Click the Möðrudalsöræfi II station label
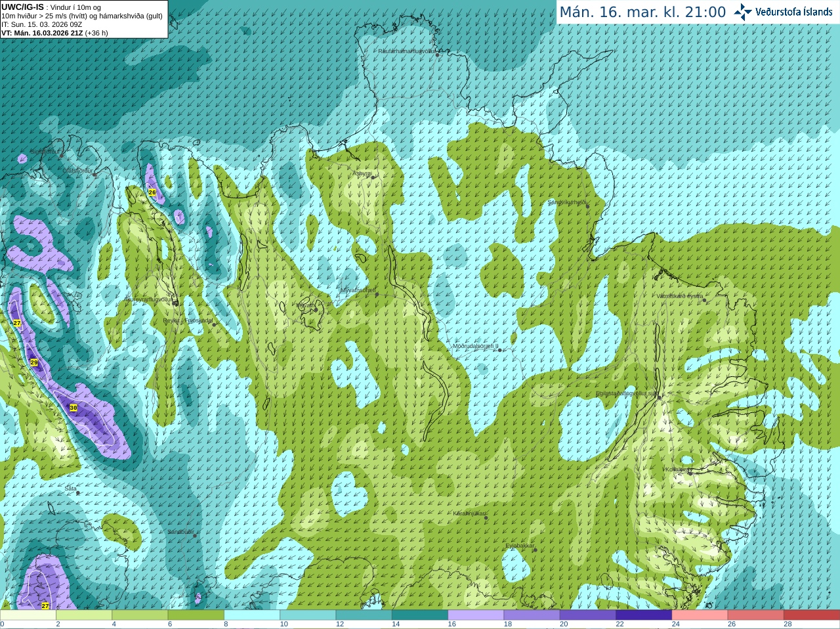 tap(476, 346)
